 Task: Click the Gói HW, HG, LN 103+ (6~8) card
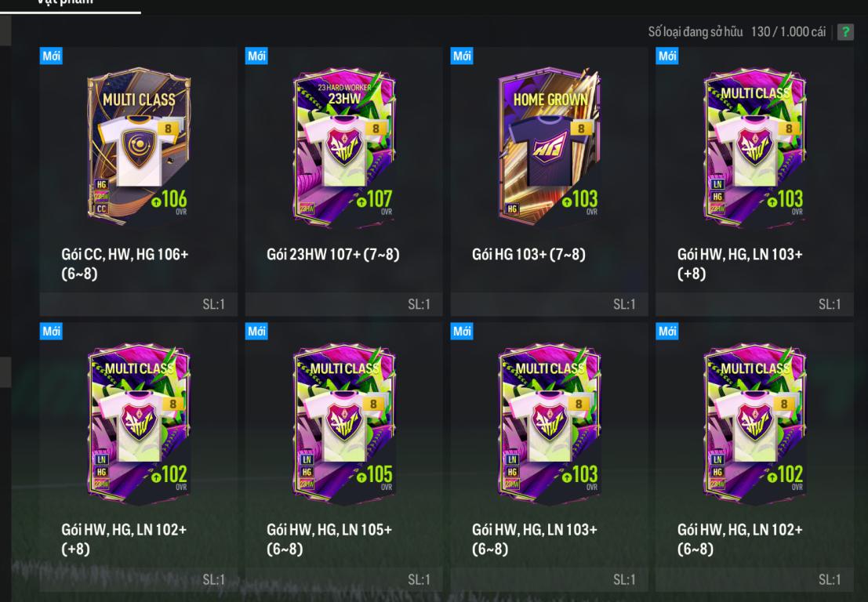point(549,457)
